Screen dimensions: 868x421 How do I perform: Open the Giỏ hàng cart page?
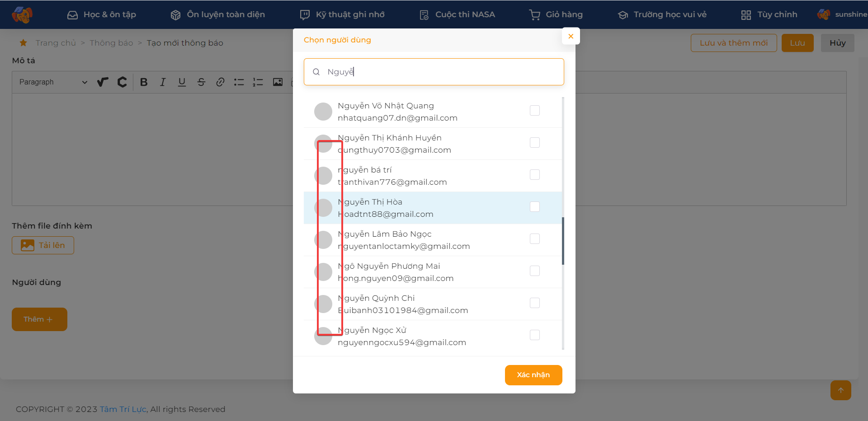coord(556,14)
